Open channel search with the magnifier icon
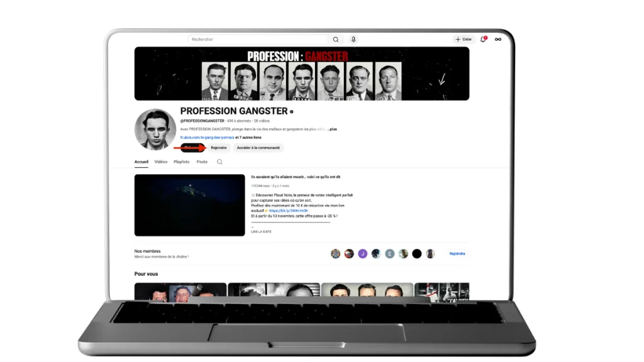Viewport: 644px width, 362px height. 219,162
